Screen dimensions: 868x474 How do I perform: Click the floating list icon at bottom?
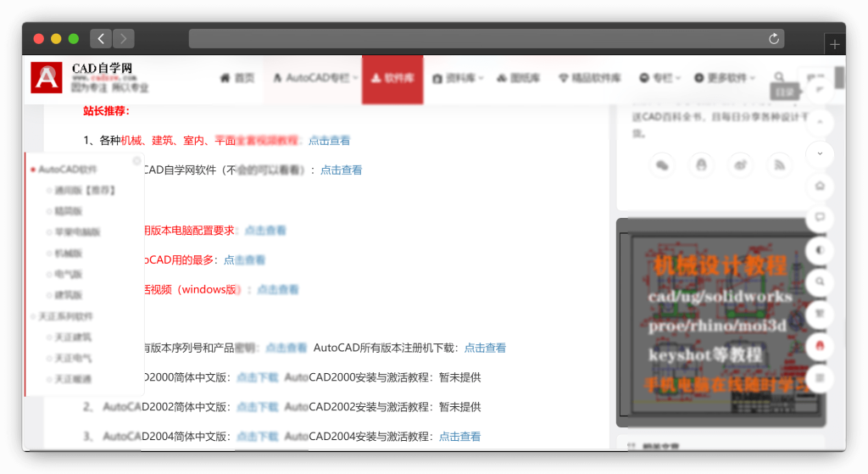[x=820, y=377]
